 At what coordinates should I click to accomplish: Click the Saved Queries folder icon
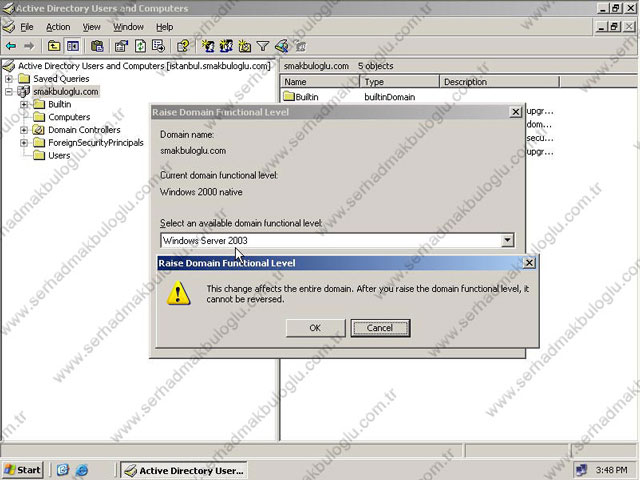point(24,78)
